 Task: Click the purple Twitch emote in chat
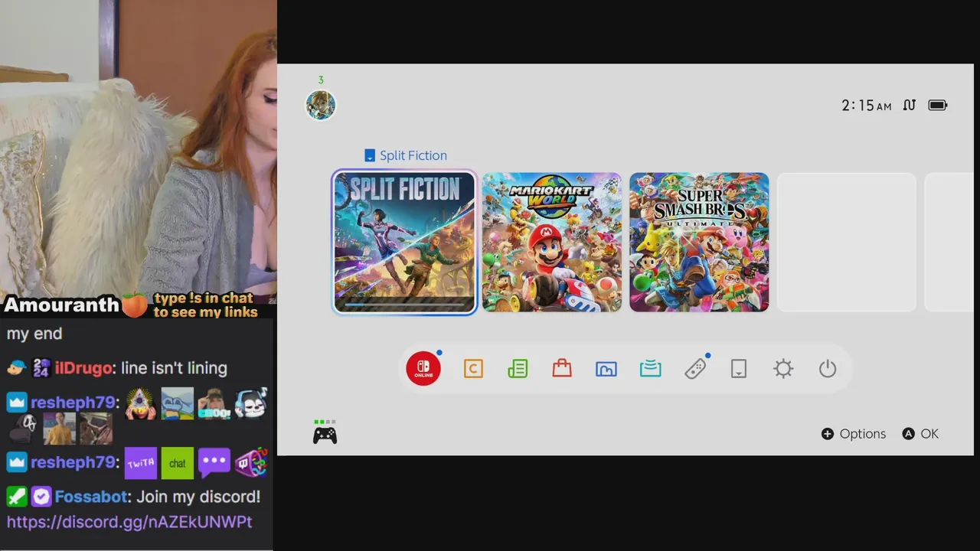(x=141, y=463)
